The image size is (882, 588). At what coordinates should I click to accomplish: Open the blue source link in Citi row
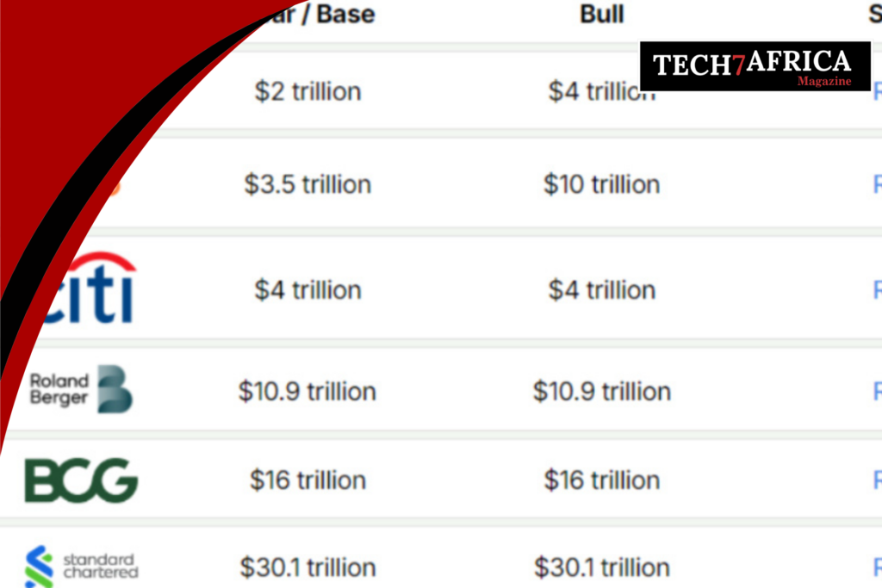pyautogui.click(x=878, y=290)
